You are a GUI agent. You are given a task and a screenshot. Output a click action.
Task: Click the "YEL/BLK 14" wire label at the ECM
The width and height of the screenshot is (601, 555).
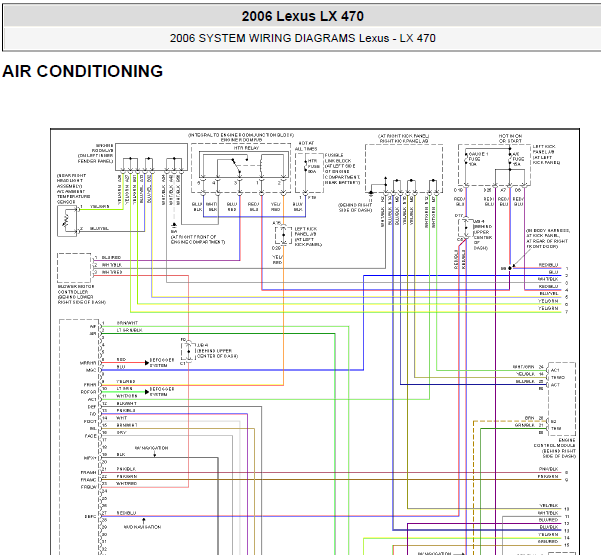(530, 374)
